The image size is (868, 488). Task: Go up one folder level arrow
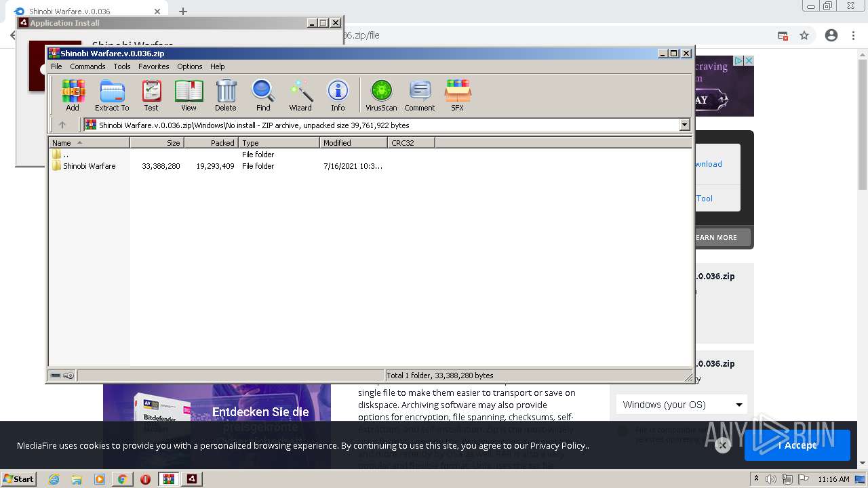tap(62, 125)
